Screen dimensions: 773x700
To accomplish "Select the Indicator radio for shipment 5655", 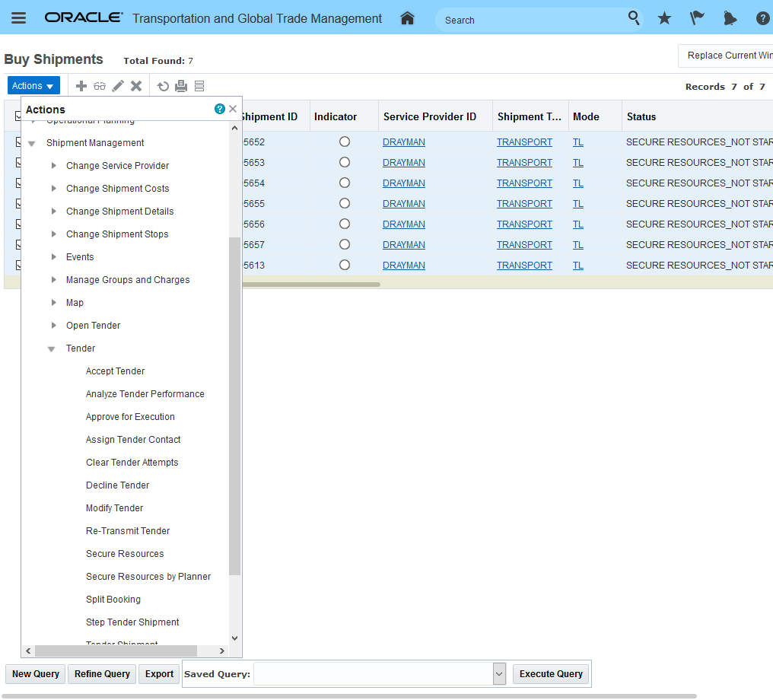I will click(345, 203).
